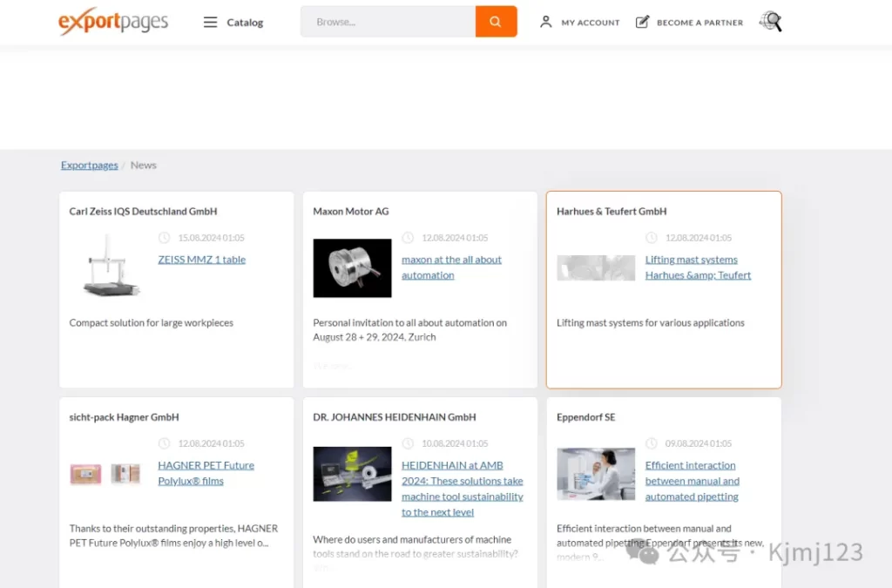This screenshot has width=892, height=588.
Task: Click date 10.08.2024 01:05 in HEIDENHAIN card
Action: [455, 443]
